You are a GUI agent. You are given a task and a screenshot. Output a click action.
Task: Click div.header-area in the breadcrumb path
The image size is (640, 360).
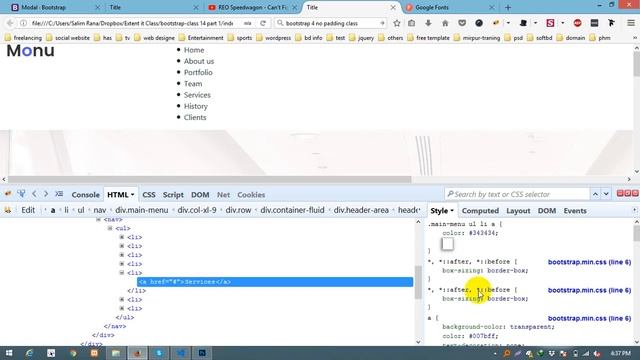pos(361,210)
